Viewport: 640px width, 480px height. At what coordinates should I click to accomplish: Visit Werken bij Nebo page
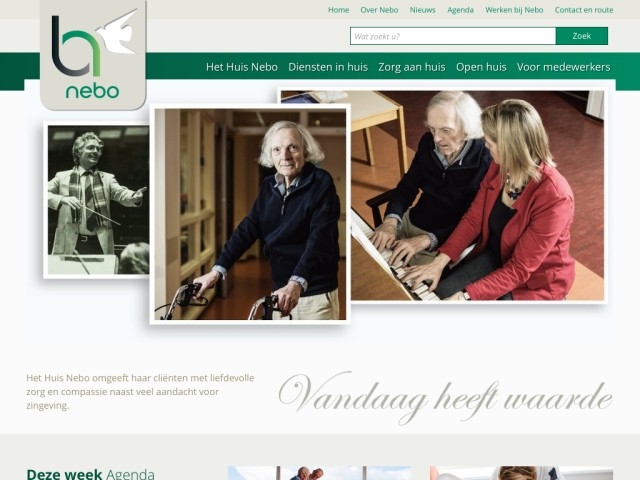coord(514,10)
